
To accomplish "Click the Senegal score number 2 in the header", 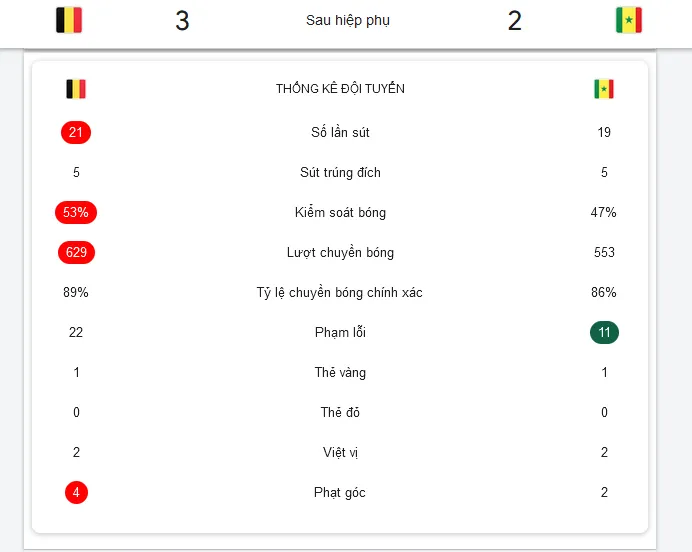I will (515, 21).
